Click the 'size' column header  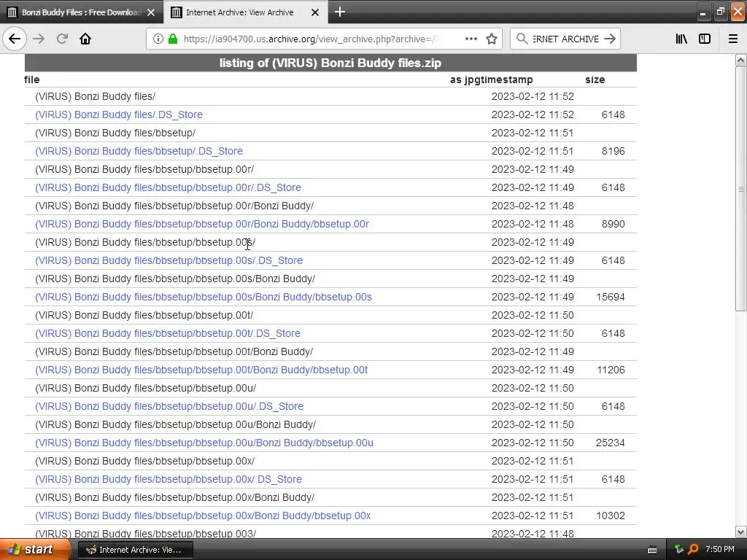595,79
